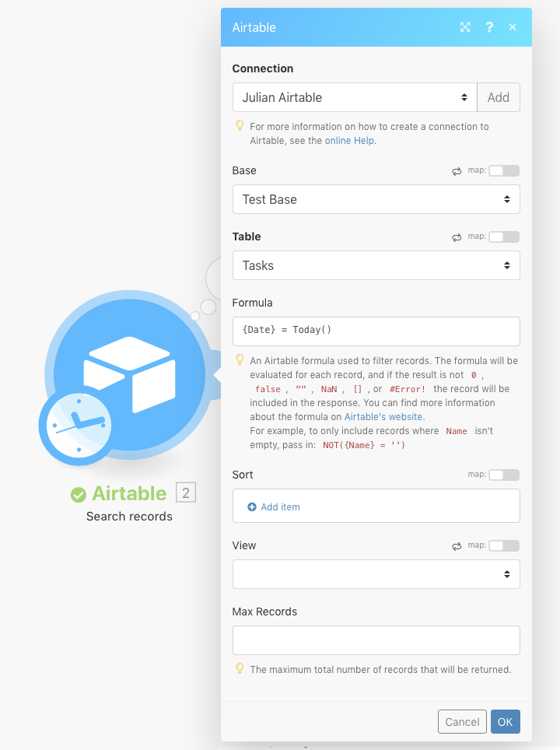
Task: Click the green check mark beside Airtable
Action: [79, 495]
